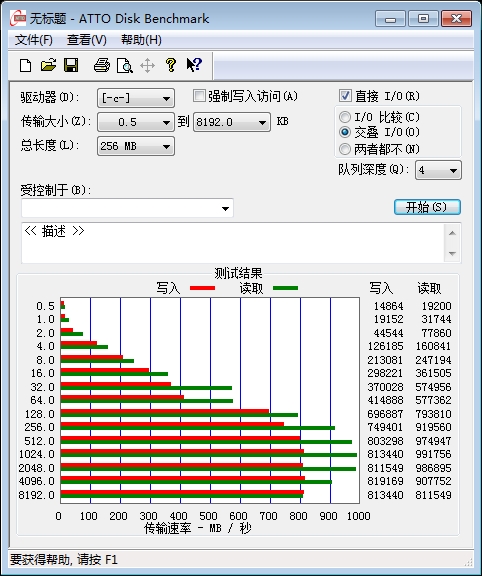Image resolution: width=482 pixels, height=576 pixels.
Task: Click the read value 19200
Action: tap(436, 306)
